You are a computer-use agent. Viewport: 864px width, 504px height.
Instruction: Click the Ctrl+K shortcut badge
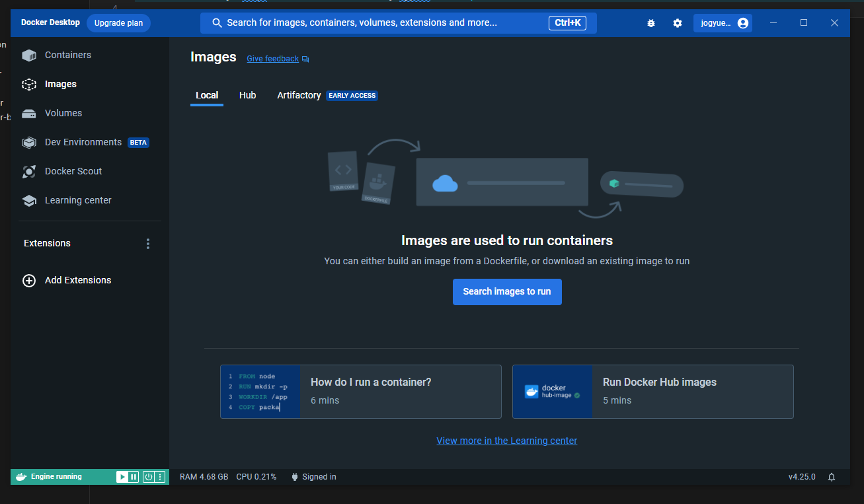point(567,23)
